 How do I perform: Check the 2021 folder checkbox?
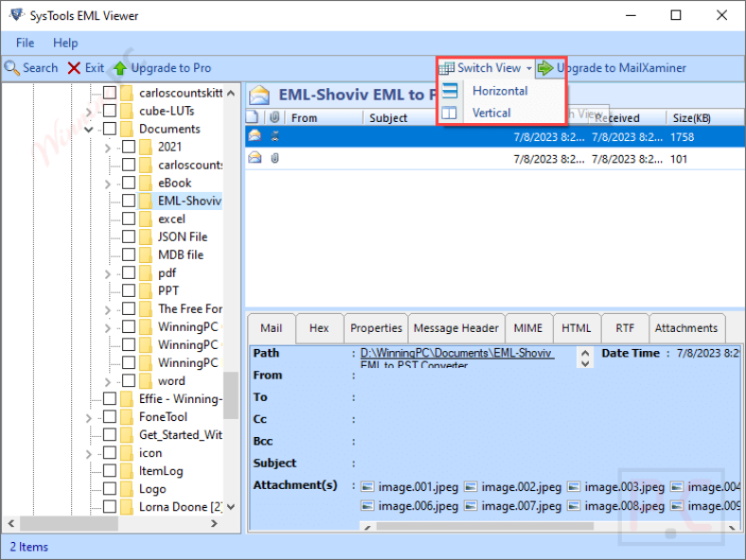[129, 147]
